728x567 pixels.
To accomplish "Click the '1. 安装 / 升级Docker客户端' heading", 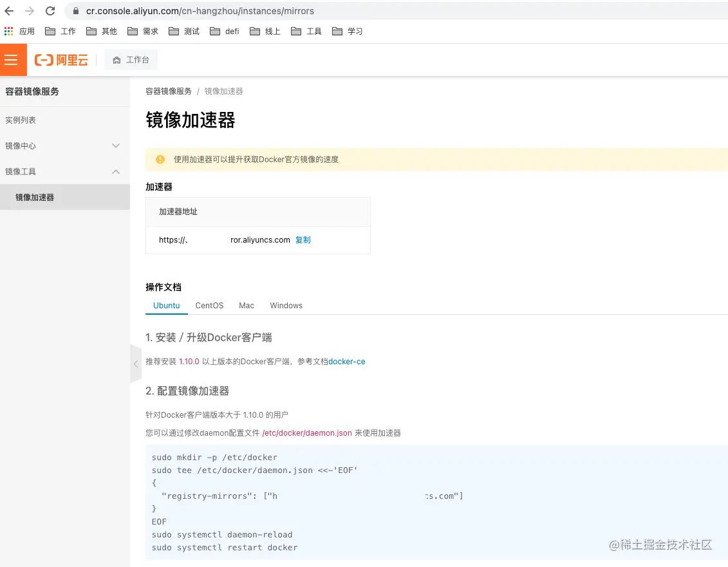I will click(209, 338).
